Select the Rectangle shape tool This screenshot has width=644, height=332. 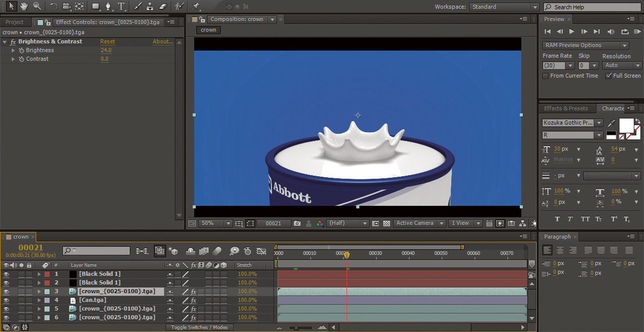(x=96, y=6)
